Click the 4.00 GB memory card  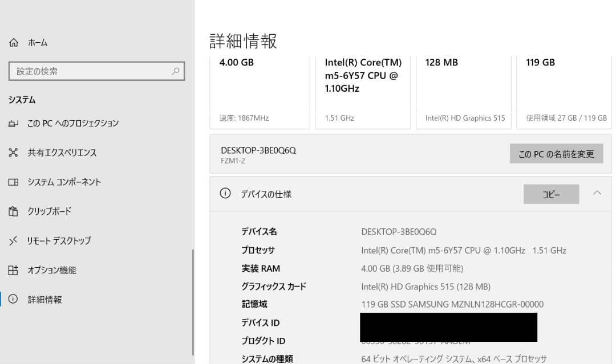coord(260,93)
